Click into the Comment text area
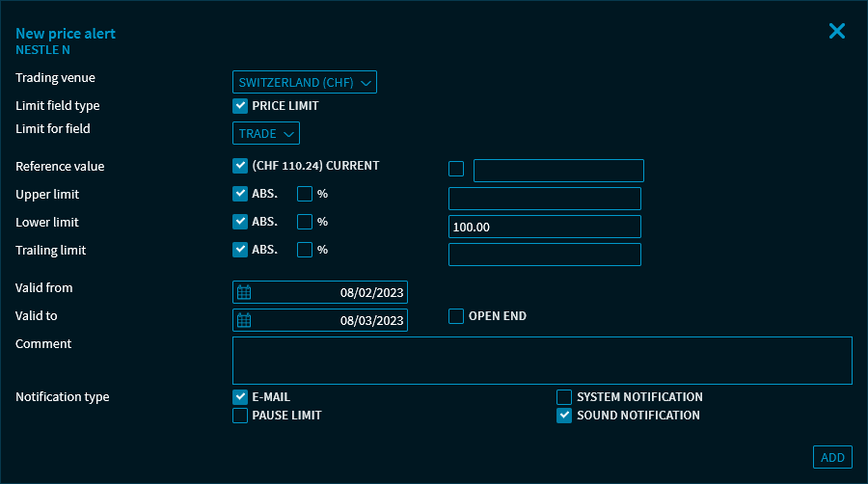The height and width of the screenshot is (484, 868). click(542, 361)
